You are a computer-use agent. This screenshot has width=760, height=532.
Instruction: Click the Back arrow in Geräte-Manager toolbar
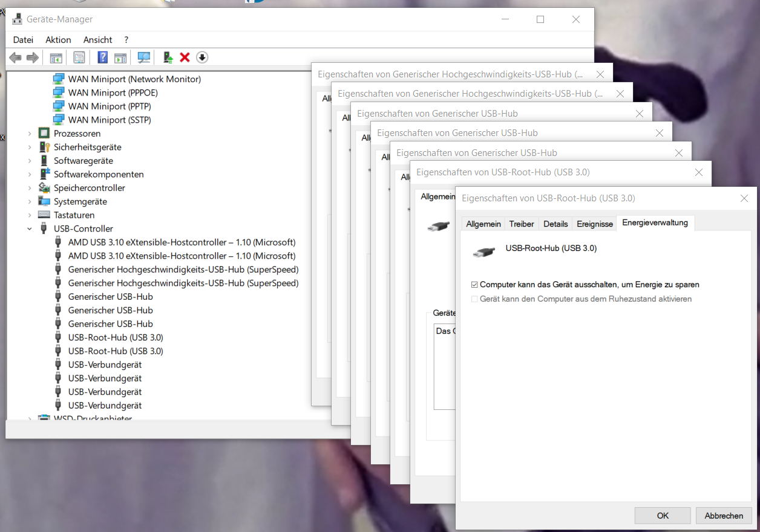click(15, 57)
